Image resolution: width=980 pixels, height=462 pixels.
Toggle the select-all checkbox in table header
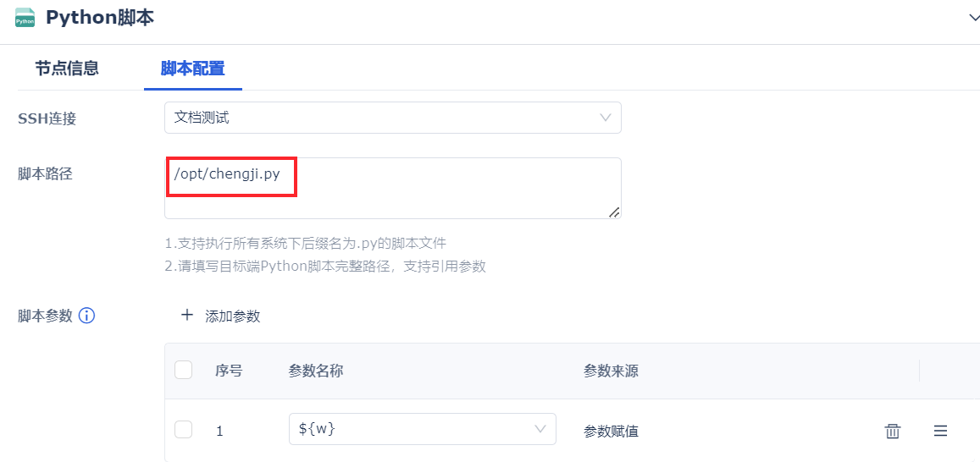183,371
